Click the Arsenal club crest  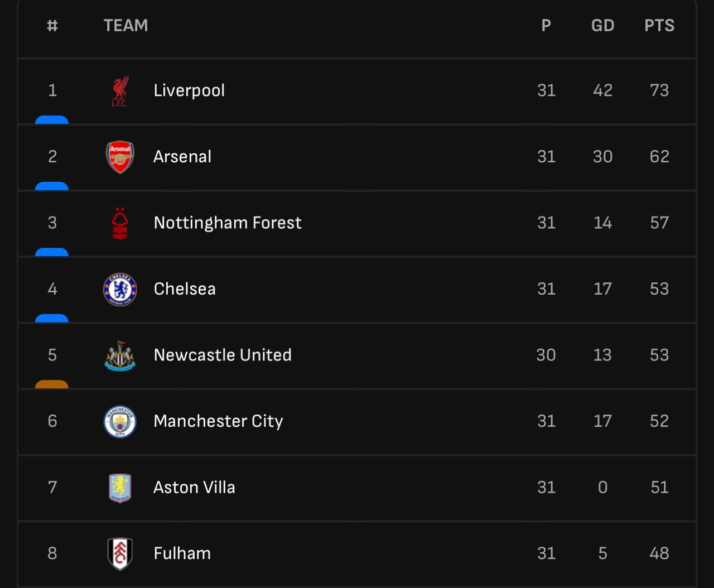point(120,157)
